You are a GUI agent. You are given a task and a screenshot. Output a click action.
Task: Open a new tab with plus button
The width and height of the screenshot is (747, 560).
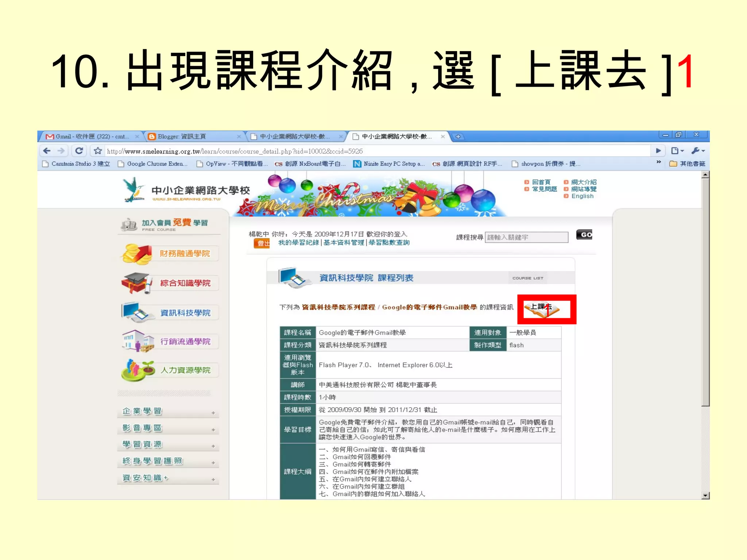click(458, 137)
